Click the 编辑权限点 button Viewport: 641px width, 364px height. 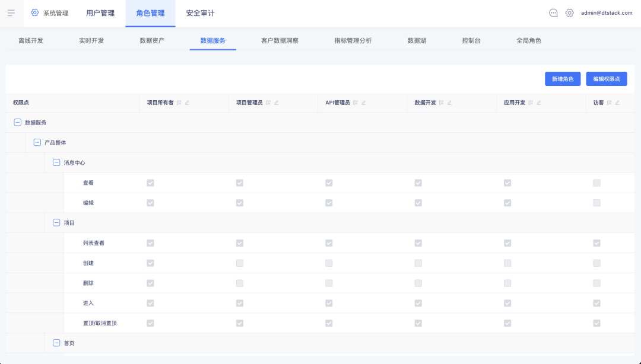tap(607, 79)
